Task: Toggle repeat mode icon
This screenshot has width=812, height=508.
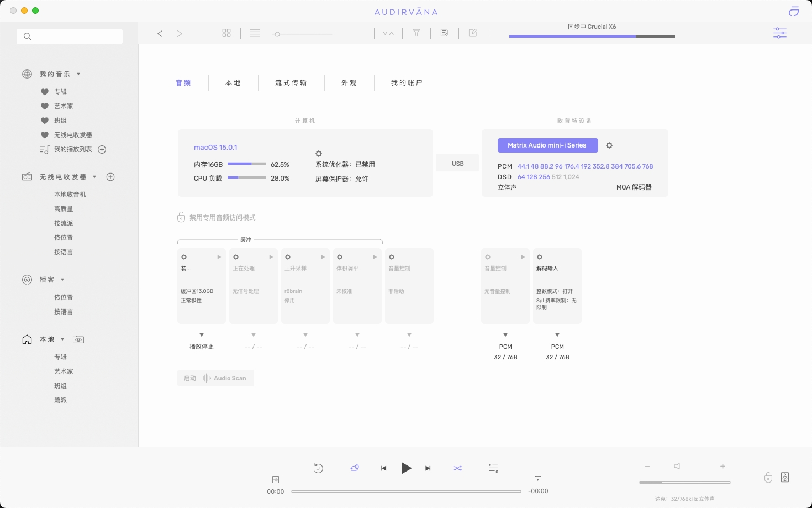Action: 355,468
